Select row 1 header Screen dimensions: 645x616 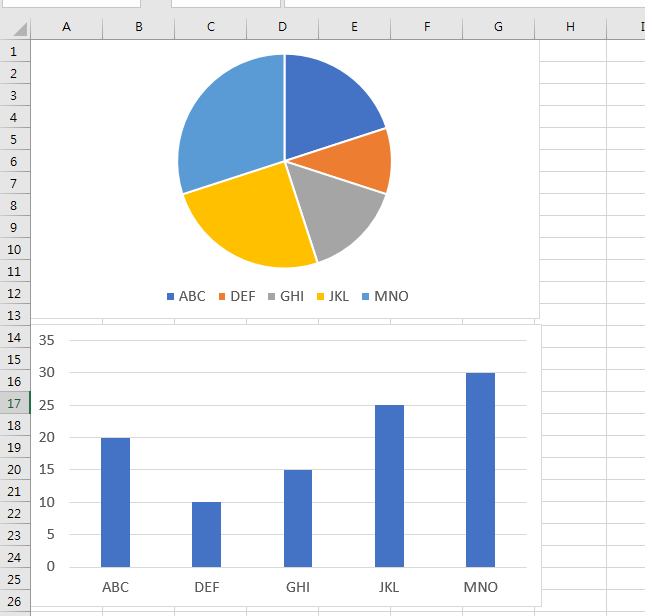pyautogui.click(x=15, y=51)
